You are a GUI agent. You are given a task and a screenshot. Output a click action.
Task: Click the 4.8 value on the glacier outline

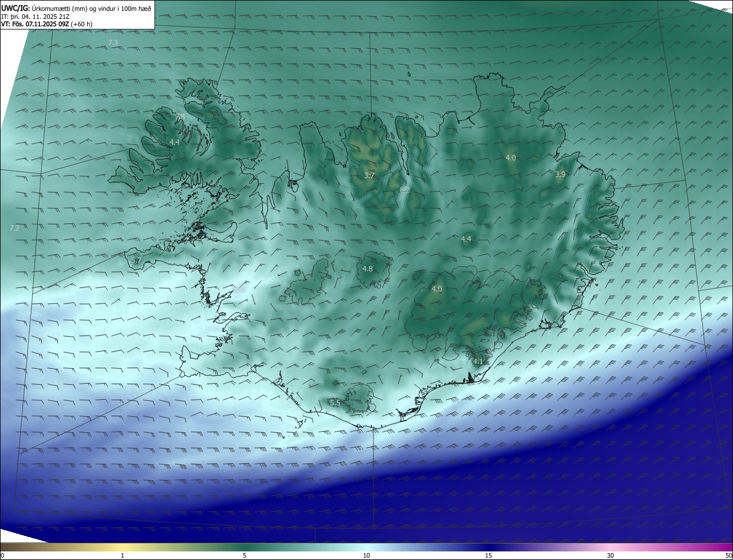point(368,269)
